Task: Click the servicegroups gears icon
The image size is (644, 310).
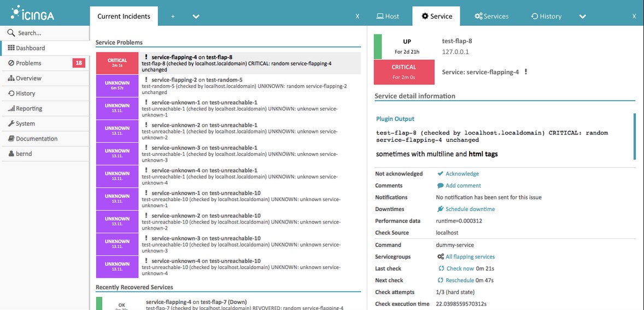Action: [x=441, y=256]
